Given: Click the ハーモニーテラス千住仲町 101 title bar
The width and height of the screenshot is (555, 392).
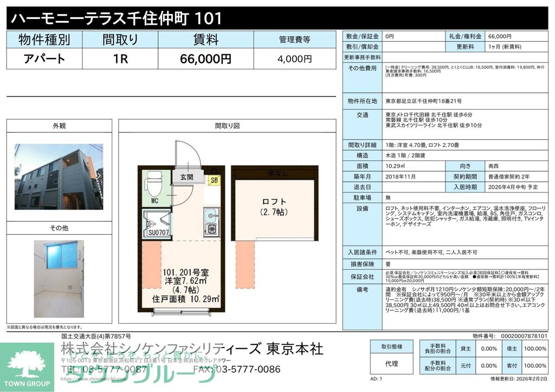Looking at the screenshot, I should (114, 18).
